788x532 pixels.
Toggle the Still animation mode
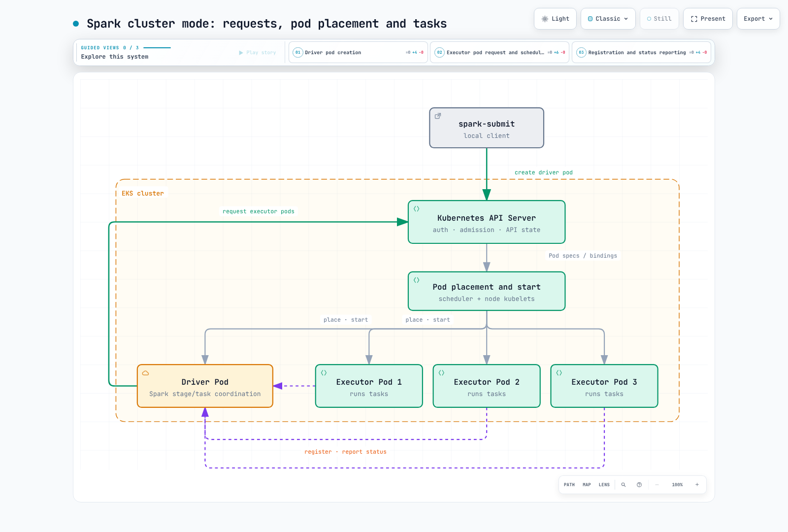coord(659,19)
